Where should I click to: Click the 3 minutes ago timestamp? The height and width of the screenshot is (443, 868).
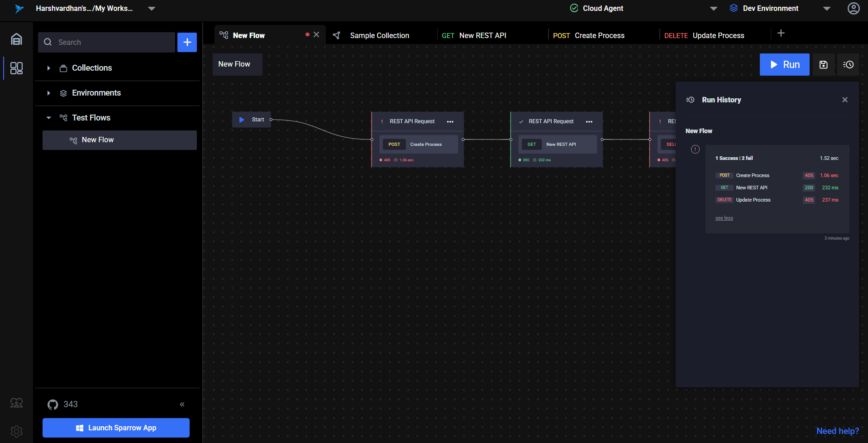point(837,238)
